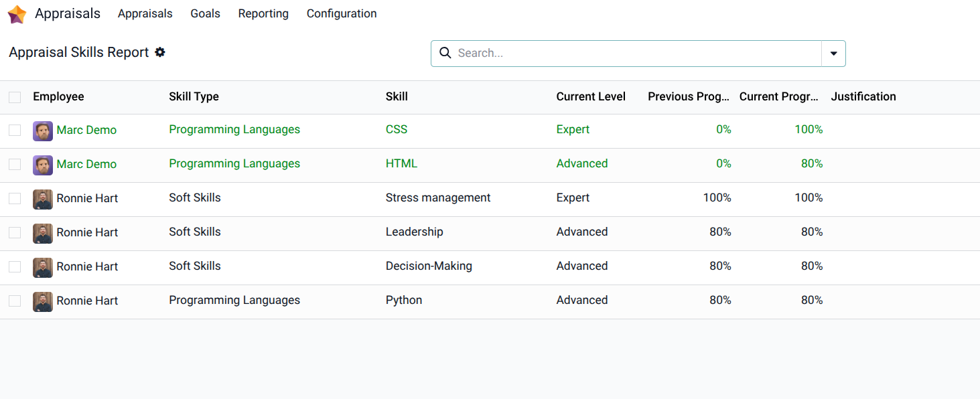Select the Marc Demo employee link

[86, 129]
